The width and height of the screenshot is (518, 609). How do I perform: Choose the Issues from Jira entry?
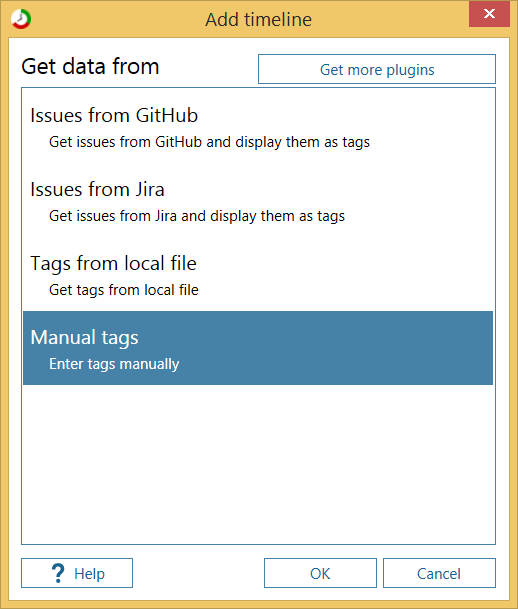(258, 200)
